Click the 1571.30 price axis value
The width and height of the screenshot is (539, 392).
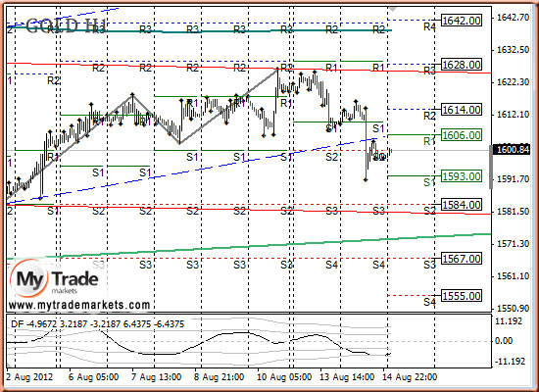(x=513, y=244)
